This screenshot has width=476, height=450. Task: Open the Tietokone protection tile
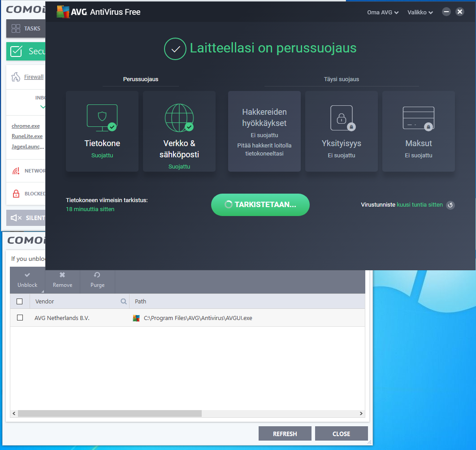(102, 131)
